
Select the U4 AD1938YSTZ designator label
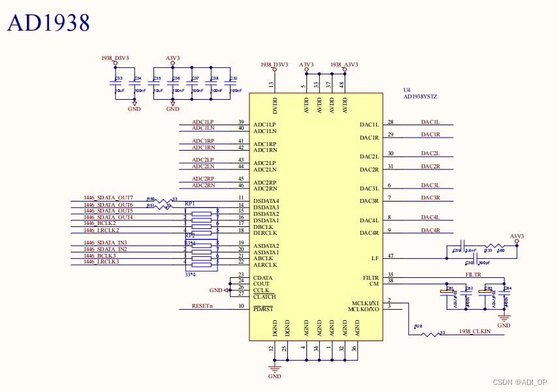(420, 93)
